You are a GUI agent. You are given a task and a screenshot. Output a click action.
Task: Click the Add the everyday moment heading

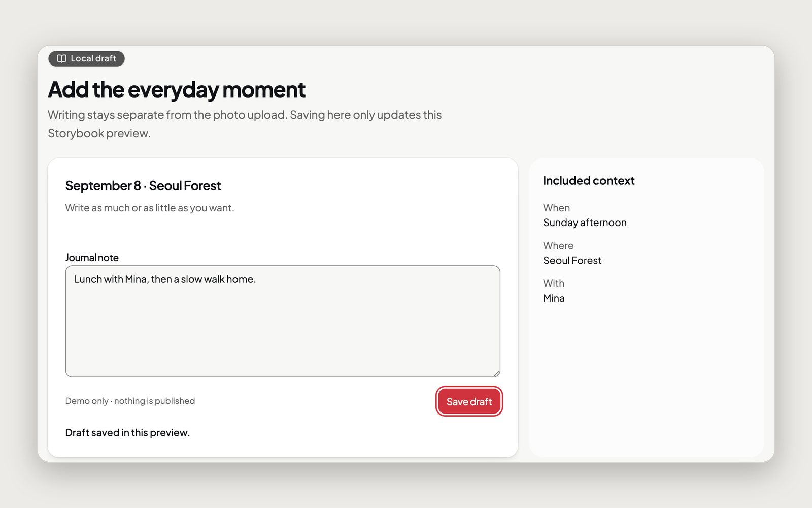[177, 90]
